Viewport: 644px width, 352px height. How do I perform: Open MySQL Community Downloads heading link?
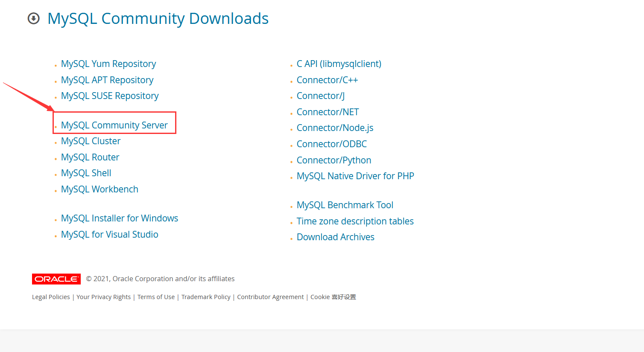[x=158, y=18]
